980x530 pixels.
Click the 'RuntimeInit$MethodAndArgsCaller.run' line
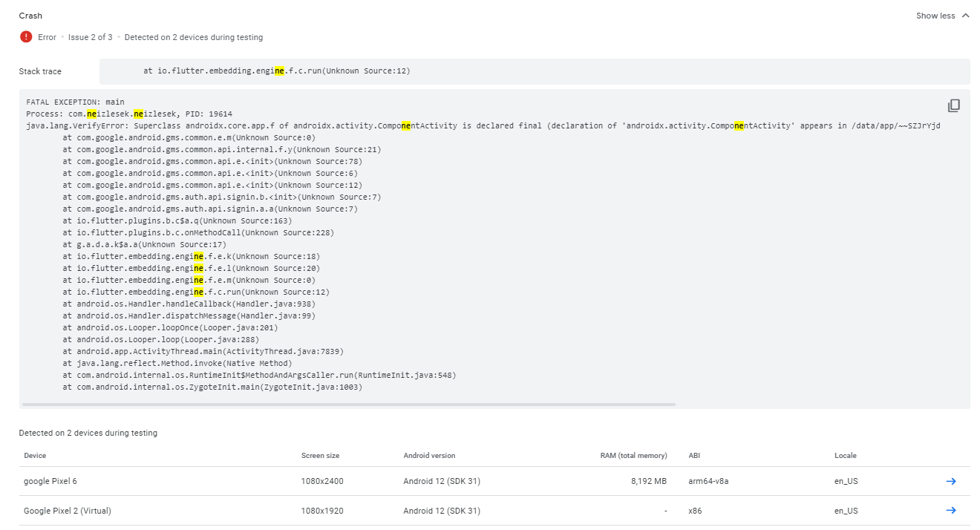pos(259,375)
